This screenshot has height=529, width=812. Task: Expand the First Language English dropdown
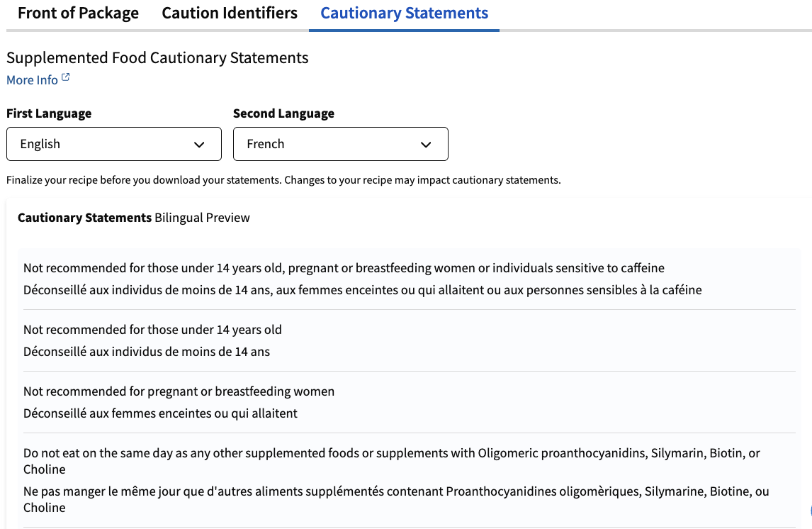(x=114, y=144)
